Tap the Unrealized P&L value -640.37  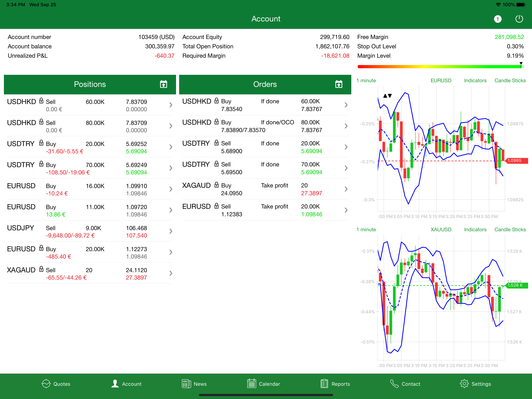pos(164,56)
